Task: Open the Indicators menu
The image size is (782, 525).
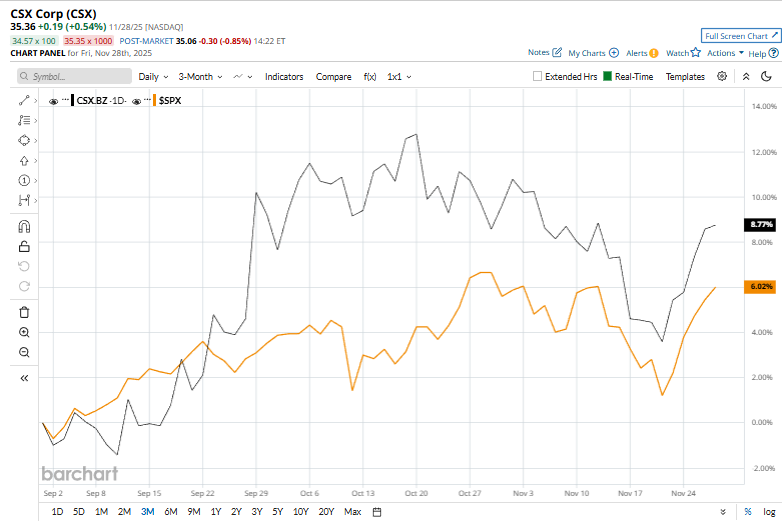Action: pos(284,77)
